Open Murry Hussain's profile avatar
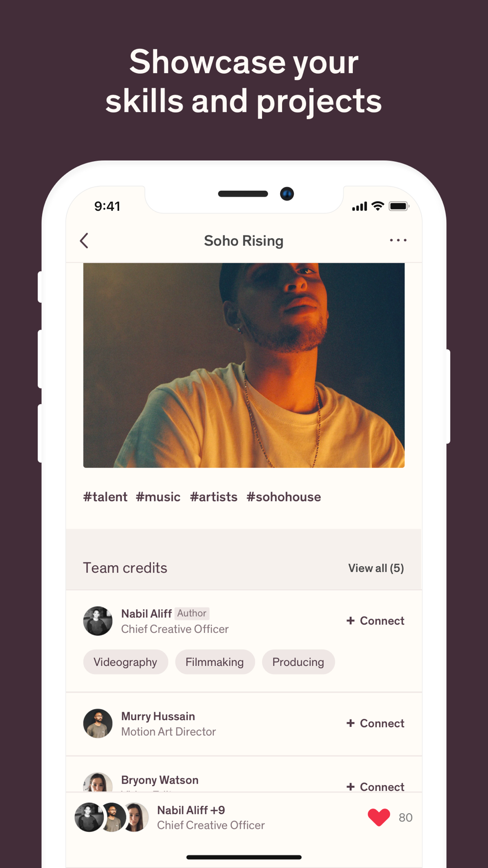 (98, 723)
